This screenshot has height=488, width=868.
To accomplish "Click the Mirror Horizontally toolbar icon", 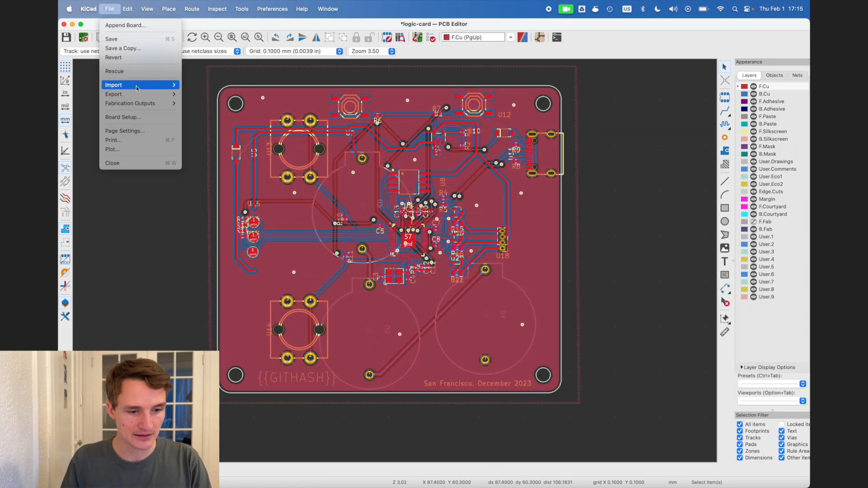I will click(x=316, y=38).
